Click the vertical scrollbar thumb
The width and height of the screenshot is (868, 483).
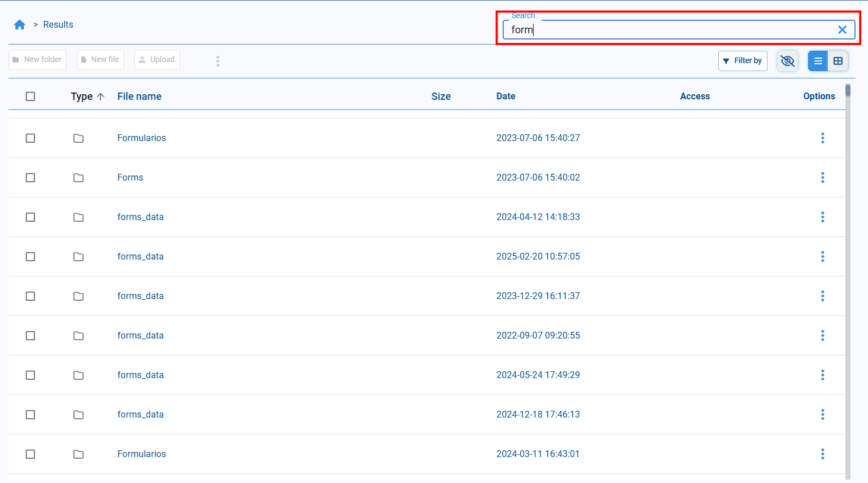click(848, 91)
